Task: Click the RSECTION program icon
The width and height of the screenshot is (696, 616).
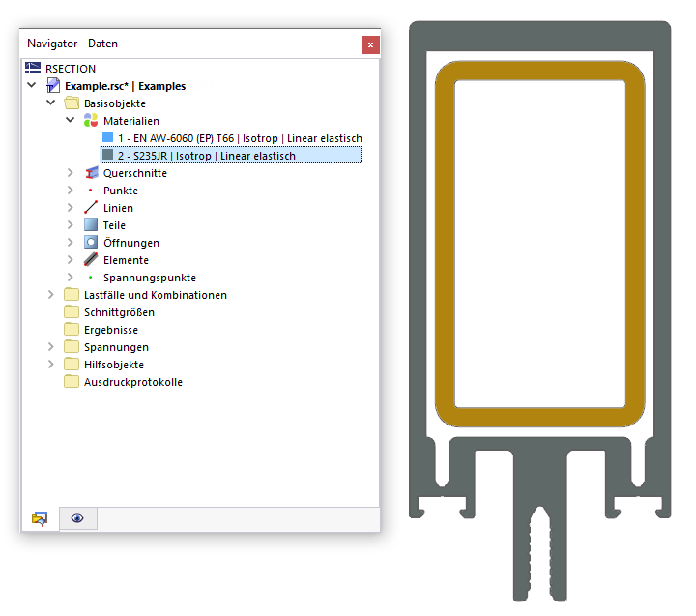Action: click(33, 68)
